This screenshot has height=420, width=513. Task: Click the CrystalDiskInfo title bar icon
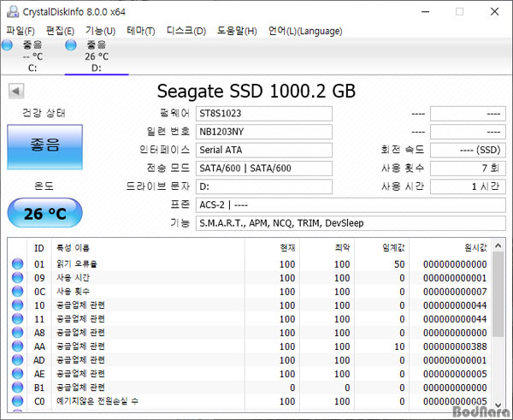(x=13, y=12)
